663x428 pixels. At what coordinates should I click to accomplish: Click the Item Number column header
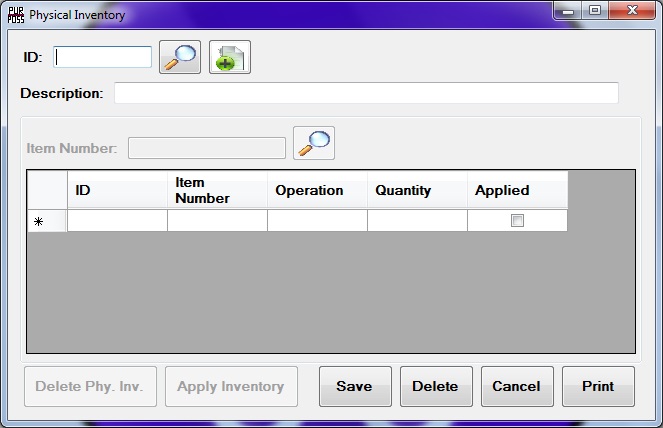(x=217, y=190)
